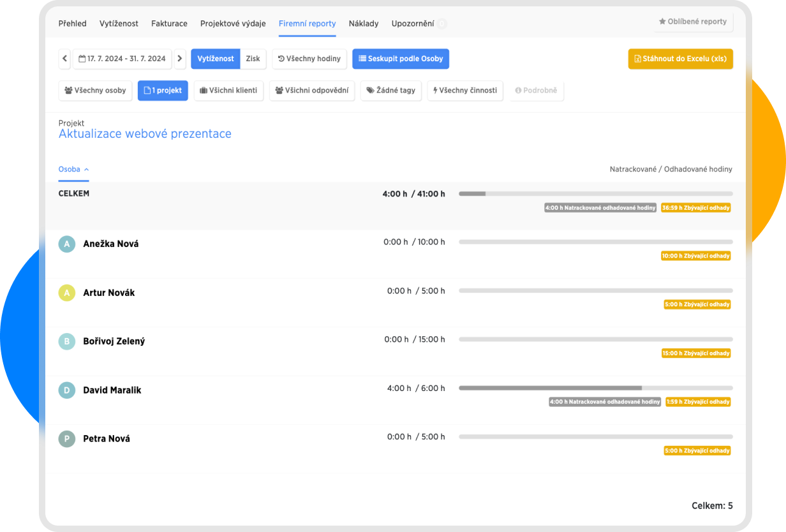The width and height of the screenshot is (786, 532).
Task: Click Bořivoj Zelený's avatar icon
Action: [x=67, y=341]
